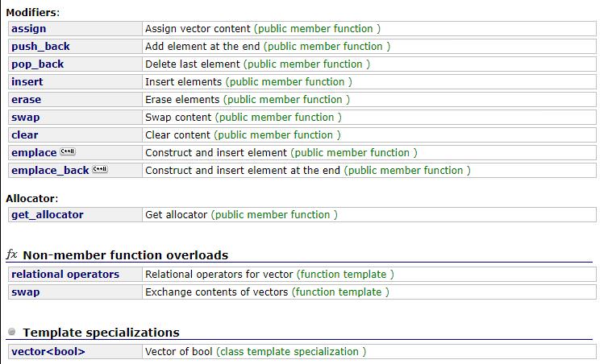608x364 pixels.
Task: Click the C++11 icon beside emplace_back
Action: coord(100,170)
